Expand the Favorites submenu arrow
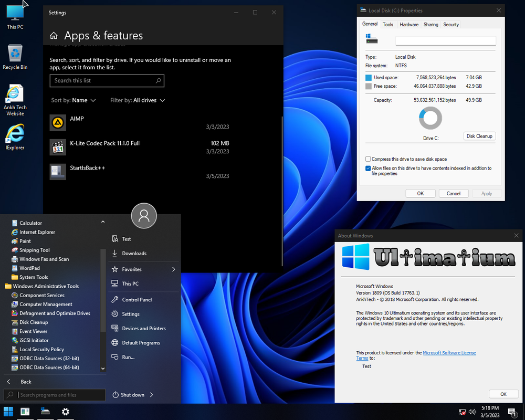This screenshot has height=420, width=525. point(173,269)
